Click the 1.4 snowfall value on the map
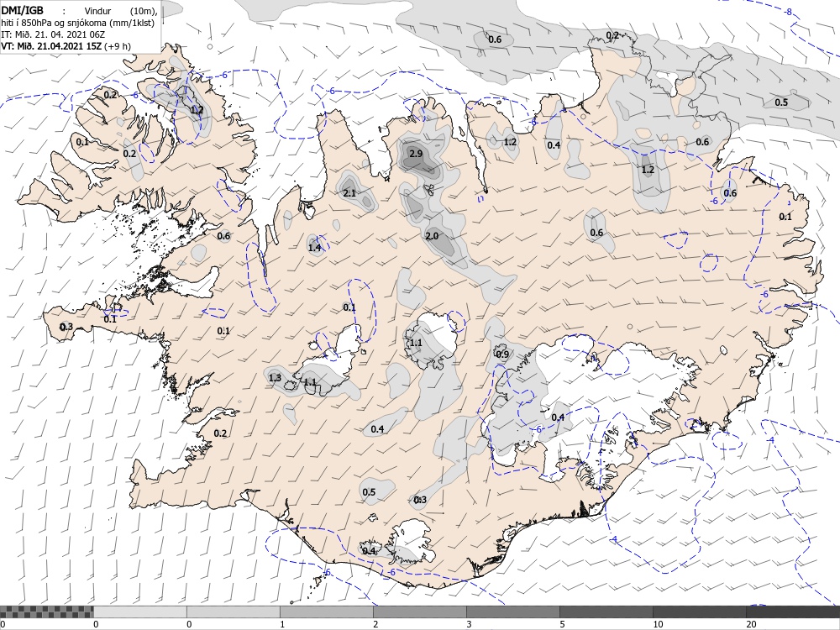 point(314,248)
